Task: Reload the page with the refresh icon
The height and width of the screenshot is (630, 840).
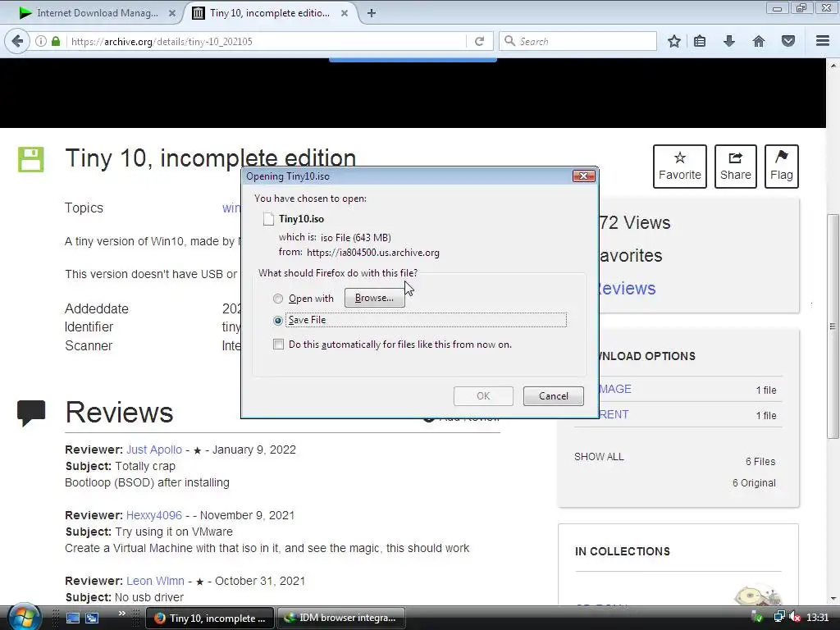Action: point(479,41)
